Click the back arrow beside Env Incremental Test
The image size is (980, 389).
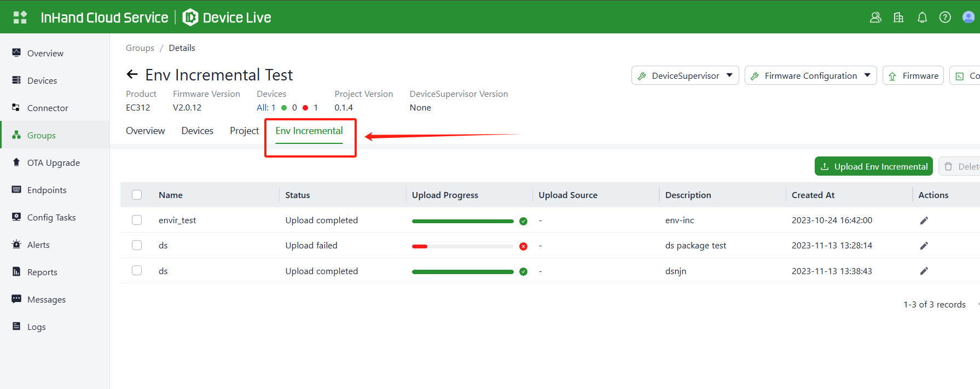click(132, 74)
